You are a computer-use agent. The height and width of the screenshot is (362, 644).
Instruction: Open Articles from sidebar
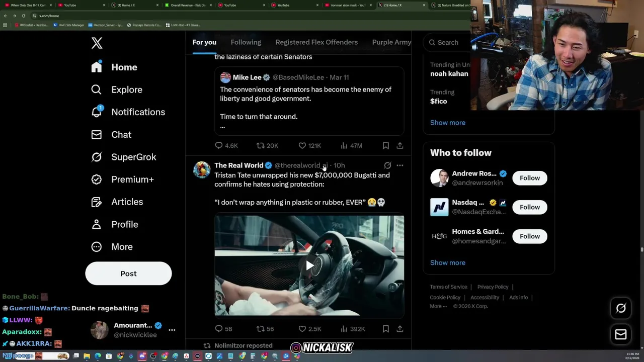pyautogui.click(x=117, y=202)
